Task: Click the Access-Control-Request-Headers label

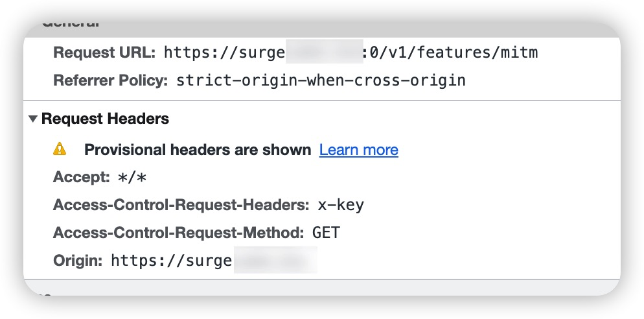Action: [x=181, y=205]
